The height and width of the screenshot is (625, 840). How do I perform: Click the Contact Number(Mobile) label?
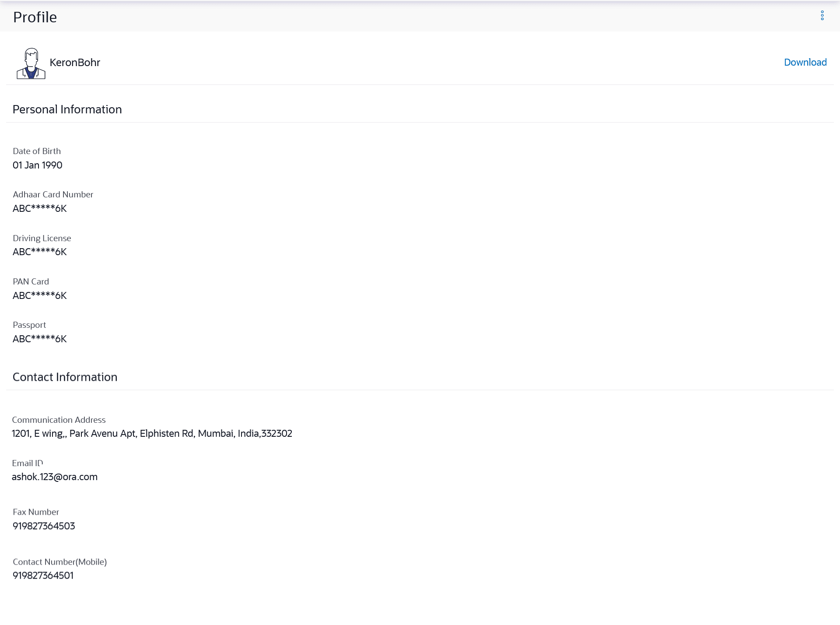coord(59,562)
